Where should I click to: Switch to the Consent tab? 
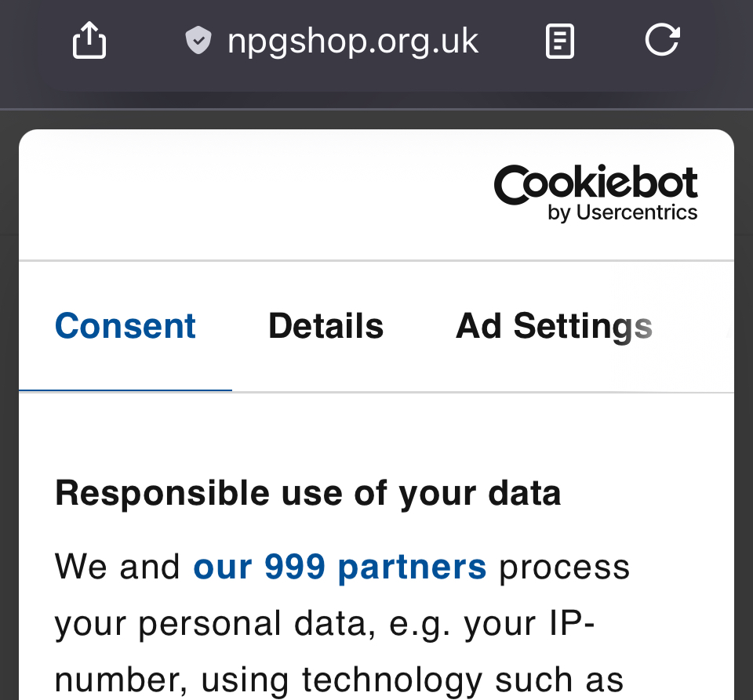coord(125,326)
